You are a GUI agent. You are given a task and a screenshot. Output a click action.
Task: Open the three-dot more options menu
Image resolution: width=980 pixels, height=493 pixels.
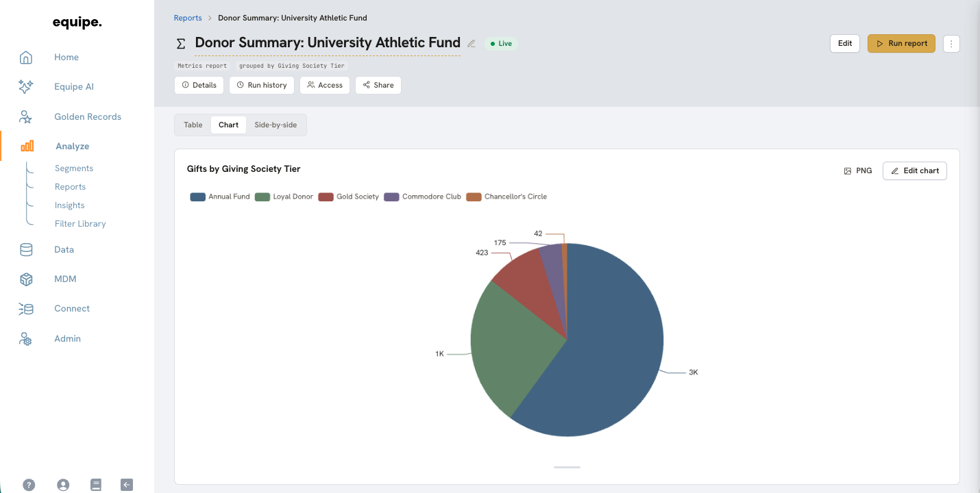coord(951,43)
